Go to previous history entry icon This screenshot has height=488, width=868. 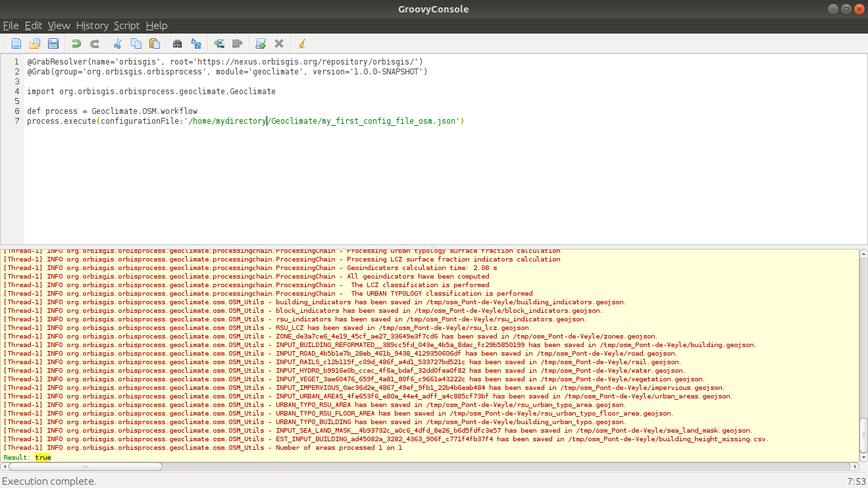tap(219, 43)
